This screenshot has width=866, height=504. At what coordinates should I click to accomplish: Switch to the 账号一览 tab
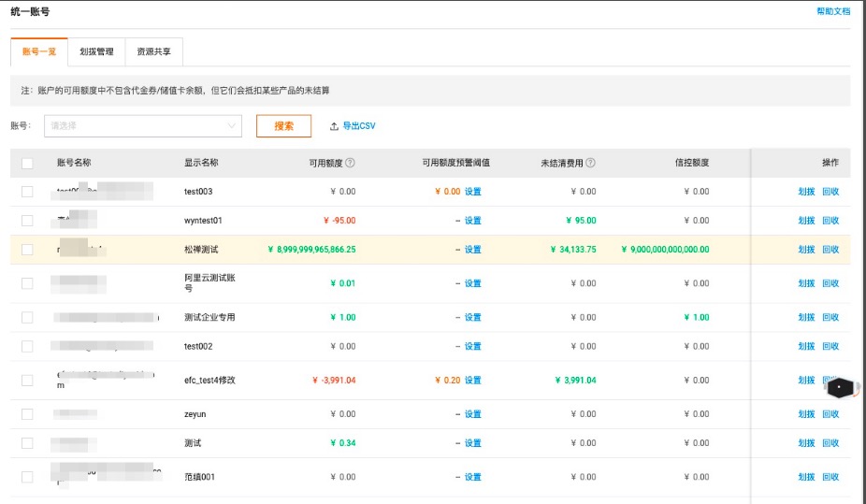[x=39, y=51]
